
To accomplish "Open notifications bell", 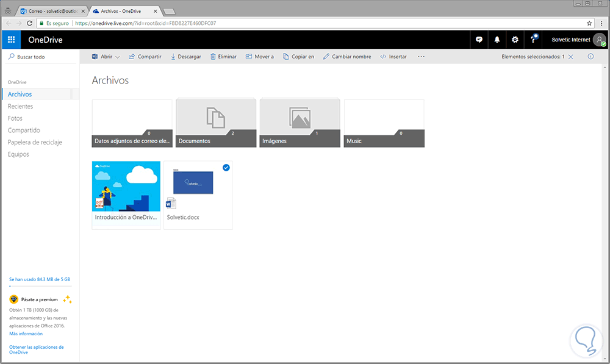I will (497, 40).
